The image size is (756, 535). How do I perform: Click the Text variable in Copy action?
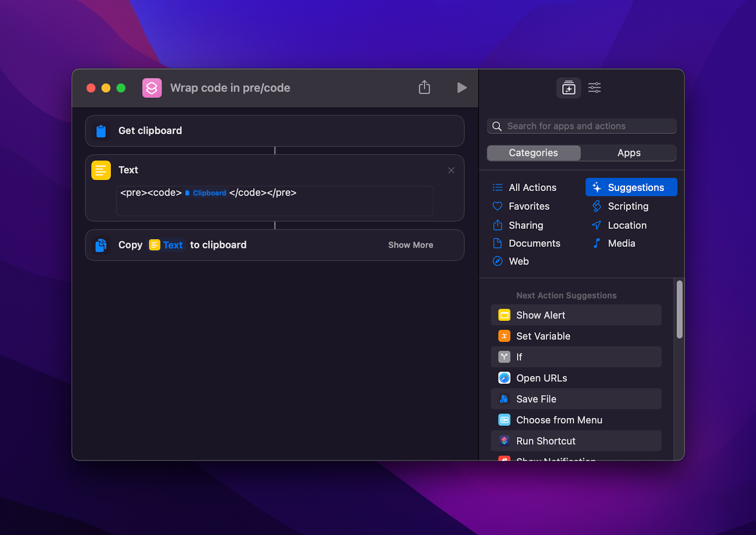166,245
